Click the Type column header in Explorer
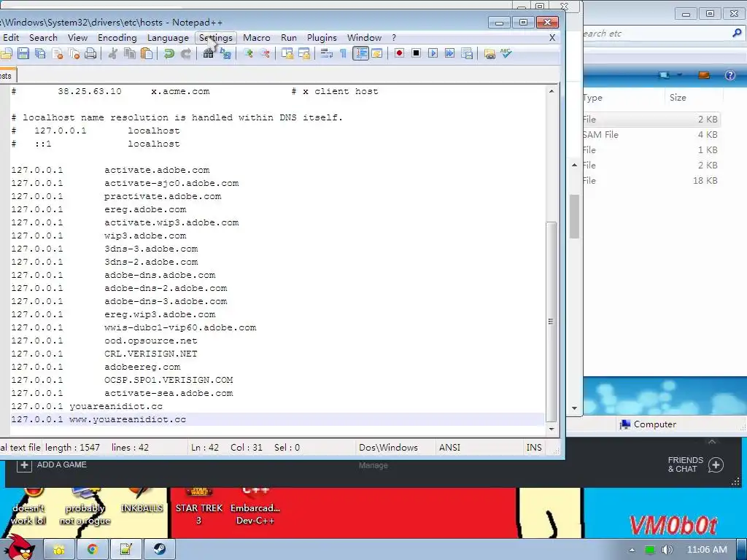This screenshot has width=747, height=560. tap(592, 98)
